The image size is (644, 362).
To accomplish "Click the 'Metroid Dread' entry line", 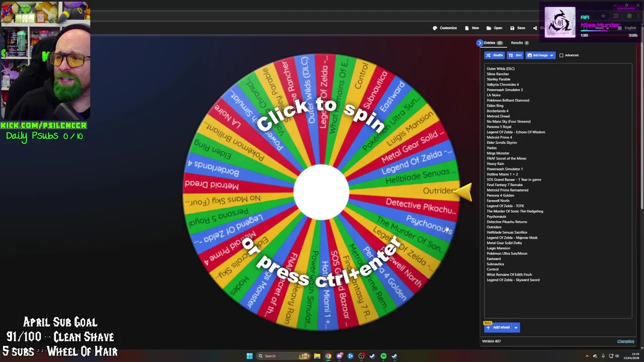I will click(498, 116).
